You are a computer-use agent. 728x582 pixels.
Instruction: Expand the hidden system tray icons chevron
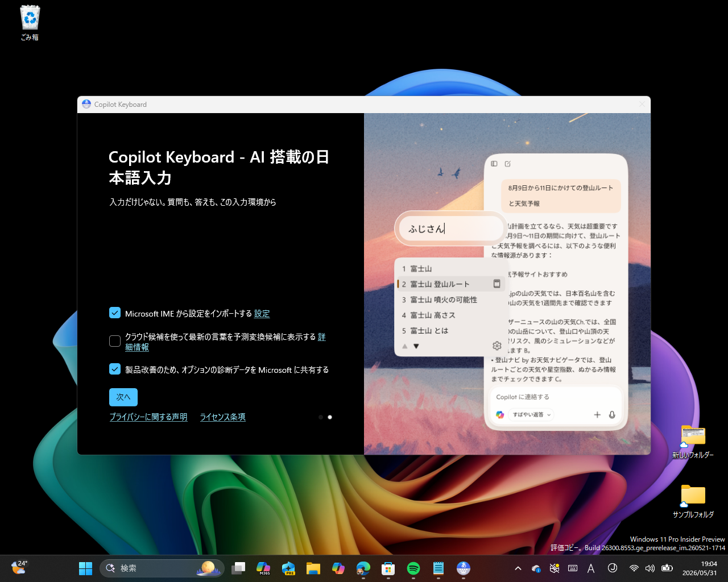tap(518, 568)
